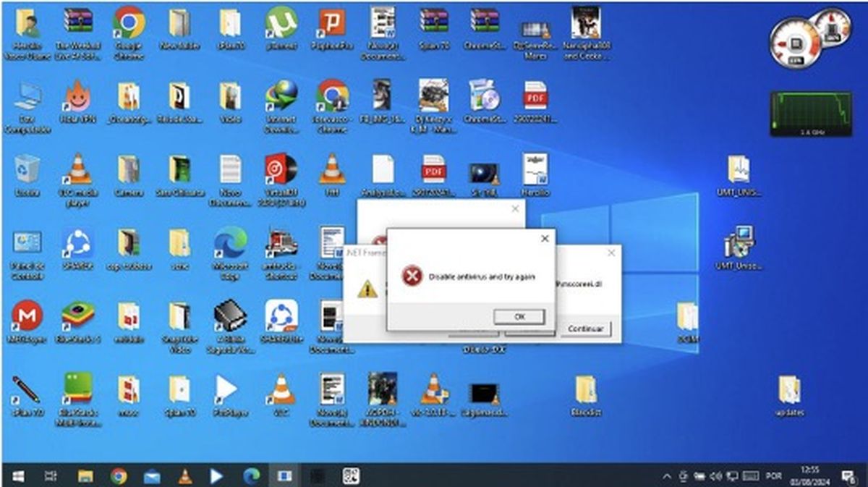
Task: Click the Continuar button in the rear dialog
Action: pos(585,329)
